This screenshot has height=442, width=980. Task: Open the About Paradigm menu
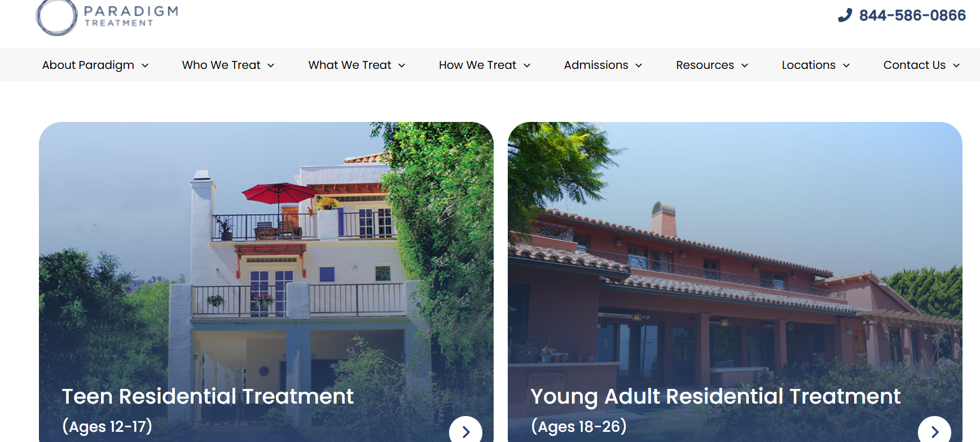88,65
